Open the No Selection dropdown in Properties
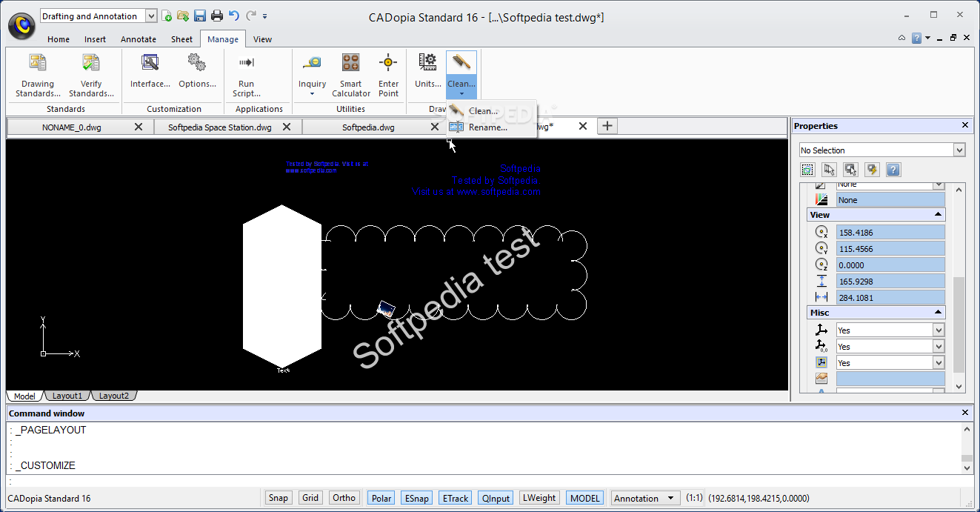This screenshot has height=512, width=980. [x=959, y=150]
